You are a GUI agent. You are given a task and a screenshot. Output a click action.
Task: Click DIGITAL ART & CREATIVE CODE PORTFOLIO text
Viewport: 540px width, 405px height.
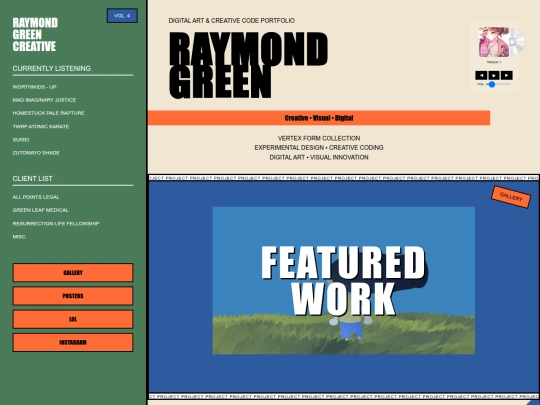231,21
